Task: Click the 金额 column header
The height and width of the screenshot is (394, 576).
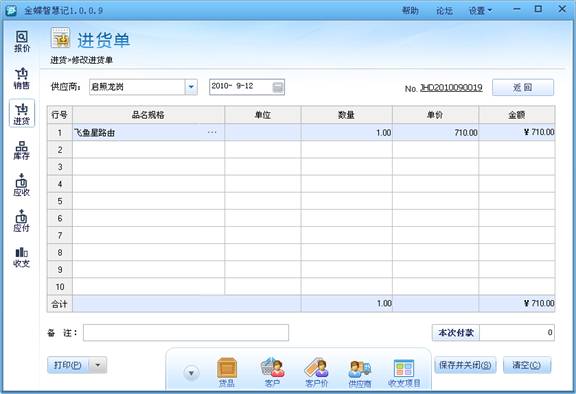Action: 517,115
